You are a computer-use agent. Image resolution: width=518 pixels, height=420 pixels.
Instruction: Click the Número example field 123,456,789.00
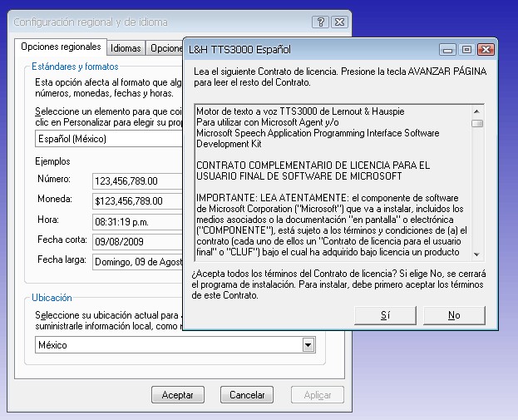(x=137, y=181)
